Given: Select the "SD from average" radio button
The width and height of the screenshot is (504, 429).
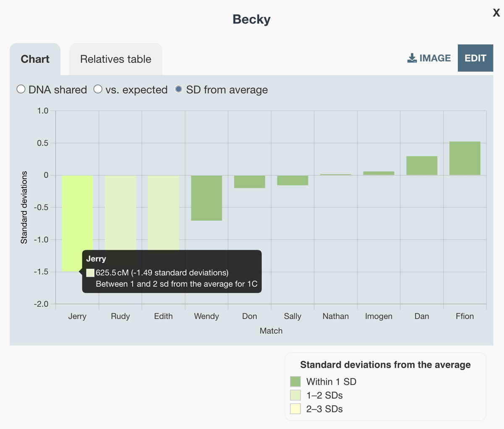Looking at the screenshot, I should 180,89.
